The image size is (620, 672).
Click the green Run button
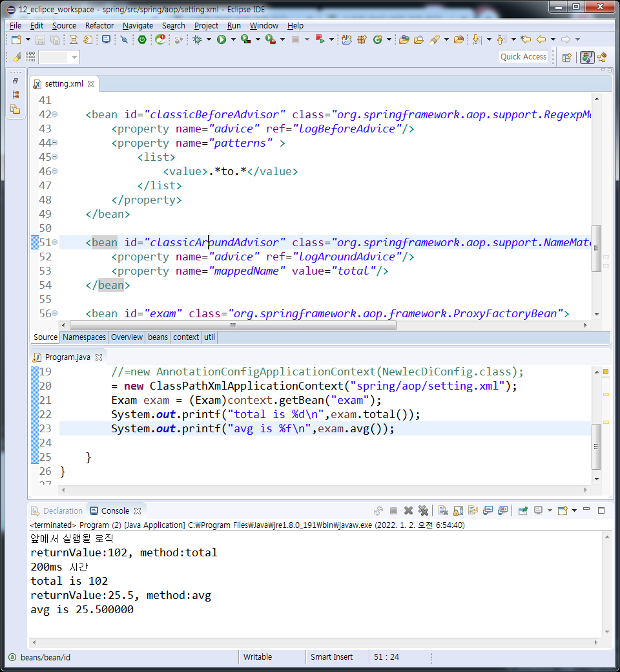[x=222, y=40]
